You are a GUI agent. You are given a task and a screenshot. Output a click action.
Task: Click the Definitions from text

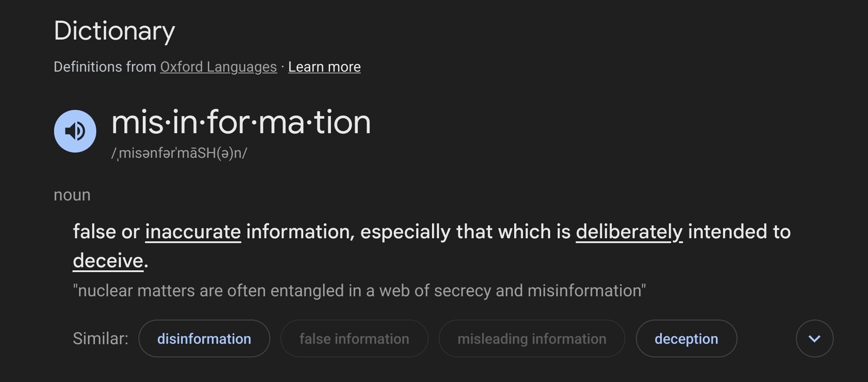tap(105, 67)
